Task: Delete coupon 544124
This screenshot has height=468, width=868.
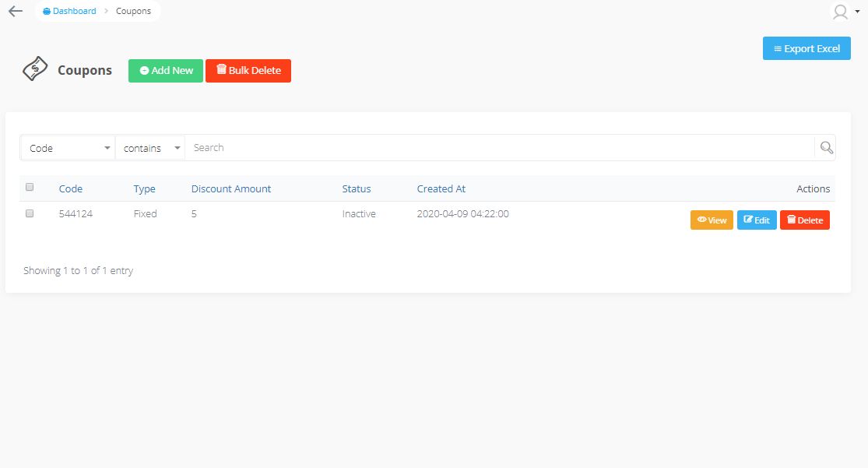Action: 804,220
